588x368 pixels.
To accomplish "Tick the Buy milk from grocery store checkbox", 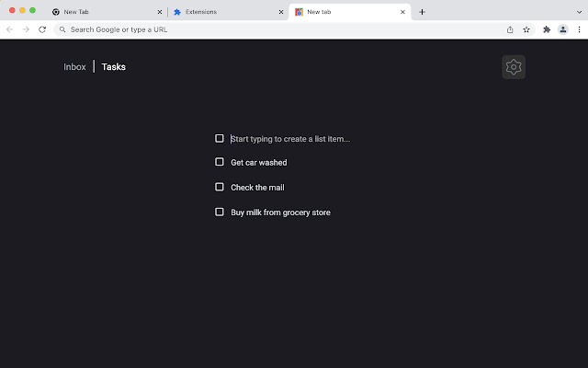I will point(220,212).
